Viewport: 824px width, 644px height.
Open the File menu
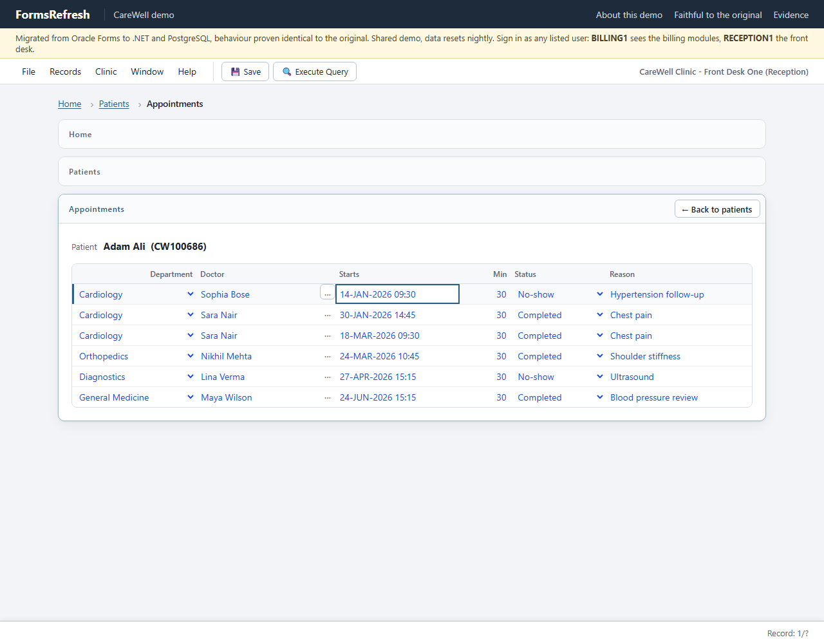coord(28,71)
